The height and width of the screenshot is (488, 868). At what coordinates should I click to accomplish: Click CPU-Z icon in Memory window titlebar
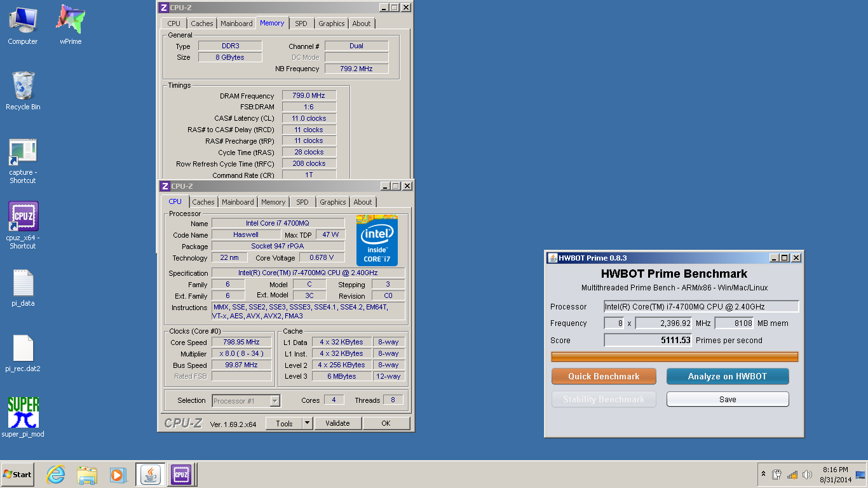(x=164, y=8)
